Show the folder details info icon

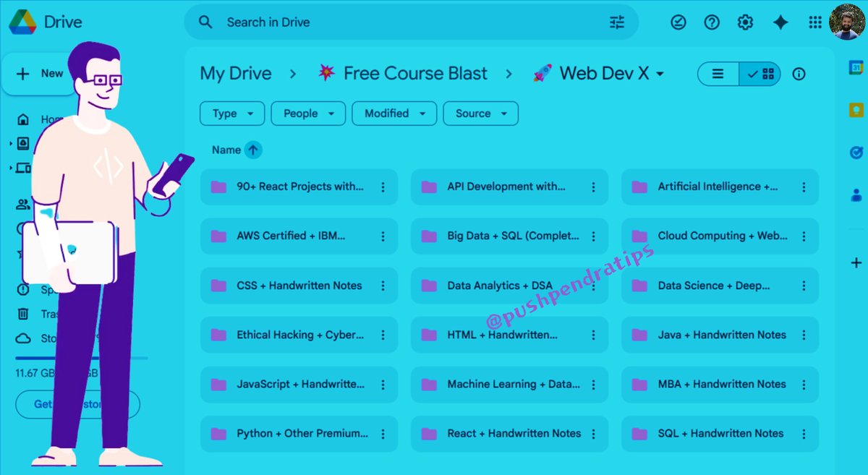pos(799,74)
